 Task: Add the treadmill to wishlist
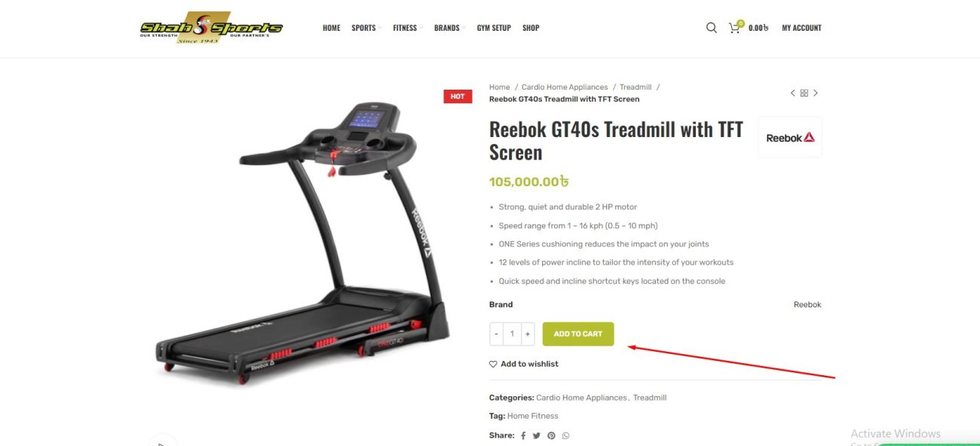click(524, 364)
